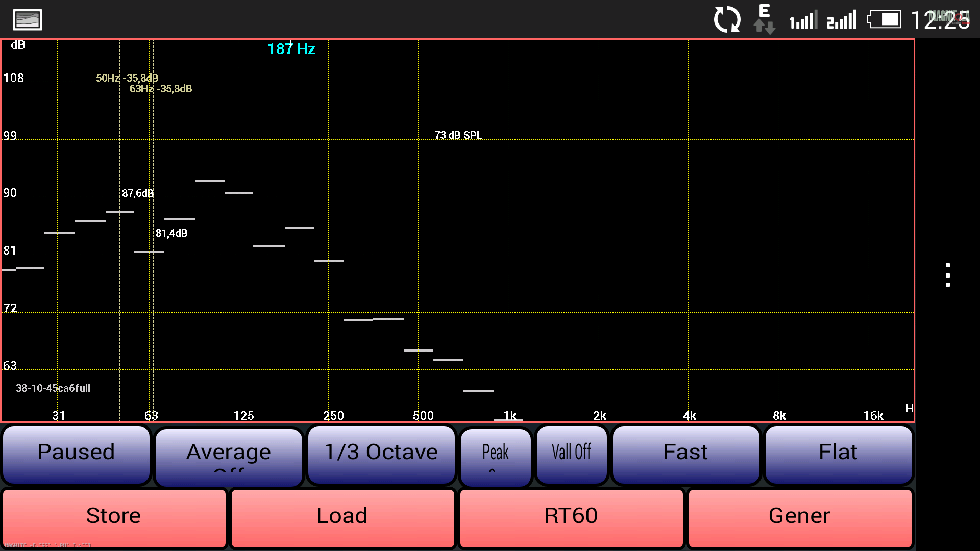Screen dimensions: 980x551
Task: Click the 500 frequency axis label
Action: point(423,416)
